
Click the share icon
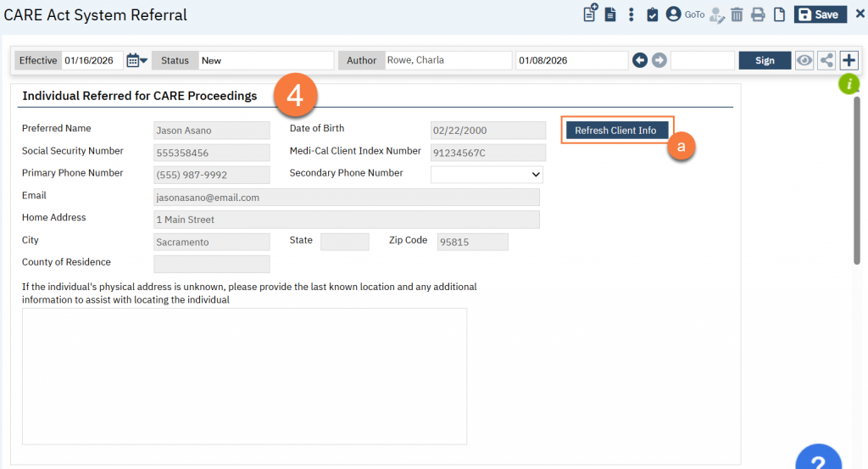(826, 60)
